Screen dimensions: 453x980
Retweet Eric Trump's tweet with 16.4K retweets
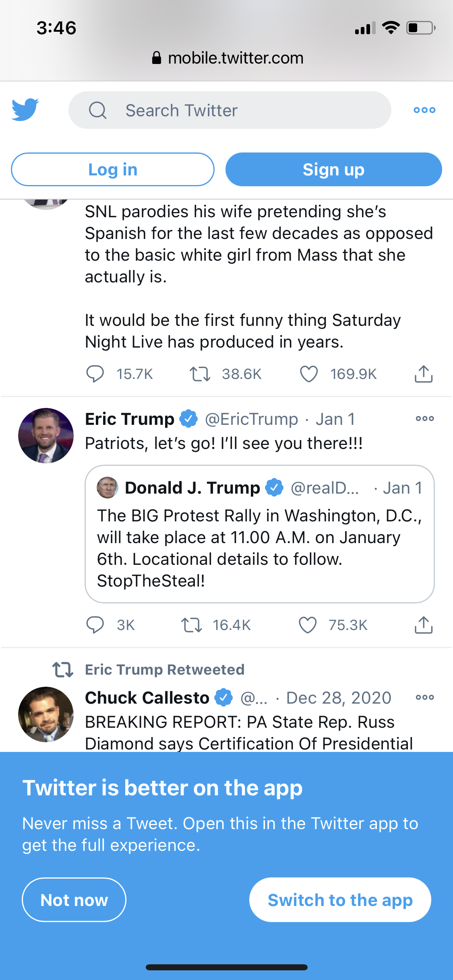click(x=191, y=625)
